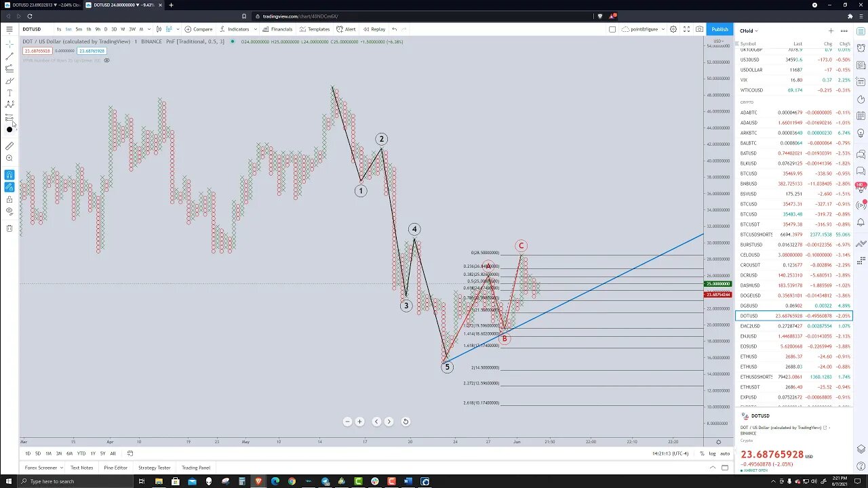Open USD currency dropdown on price axis
The image size is (868, 488).
(717, 41)
